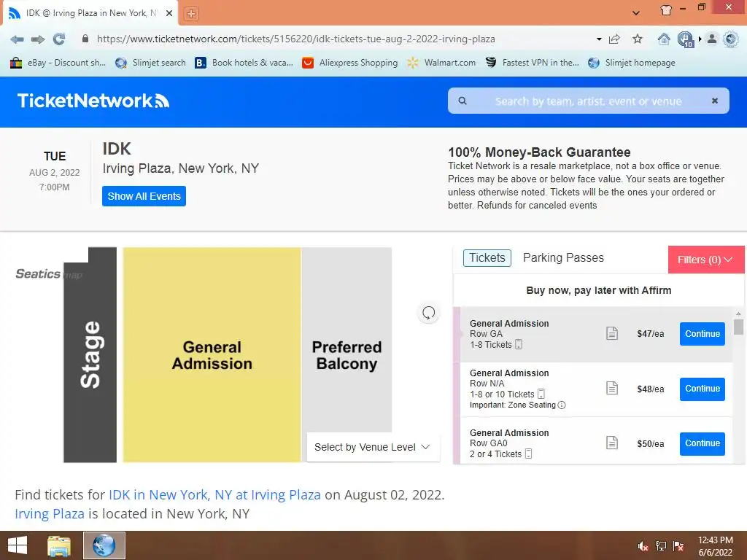Reset the seating map with rotate icon

tap(428, 313)
